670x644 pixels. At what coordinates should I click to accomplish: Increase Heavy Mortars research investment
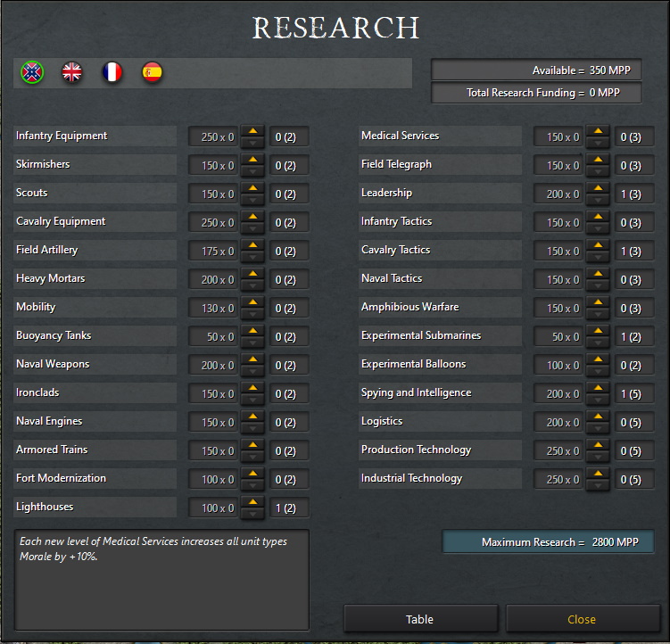pyautogui.click(x=253, y=274)
